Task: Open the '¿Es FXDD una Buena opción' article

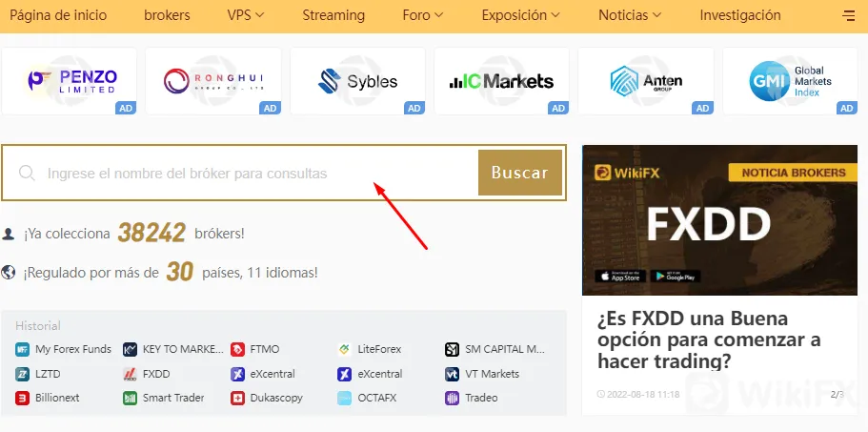Action: tap(709, 340)
